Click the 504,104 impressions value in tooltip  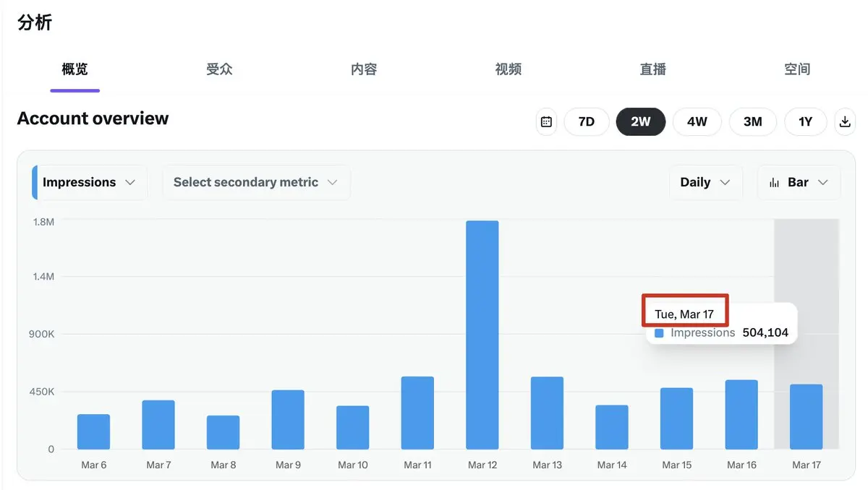tap(765, 333)
